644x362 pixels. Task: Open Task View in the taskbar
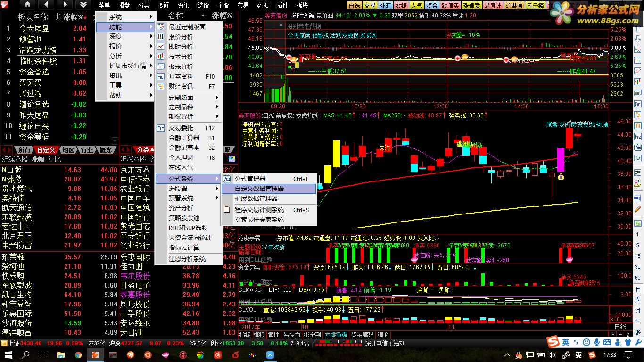[43, 354]
